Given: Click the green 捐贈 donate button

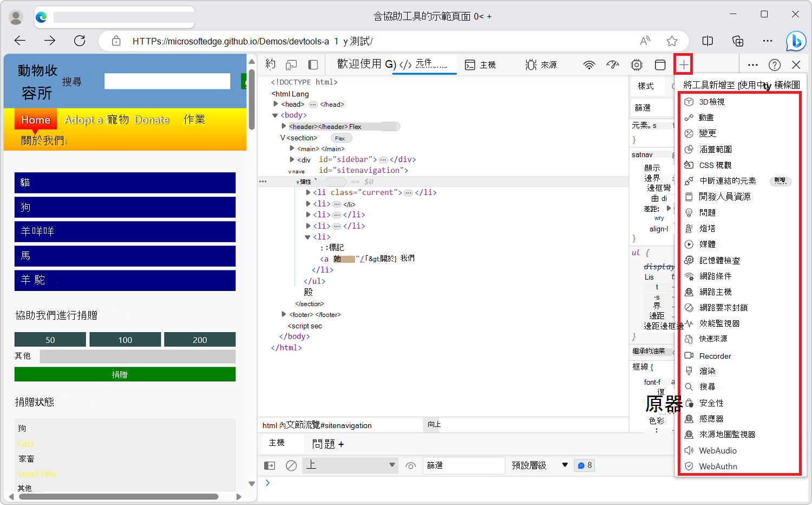Looking at the screenshot, I should tap(125, 374).
